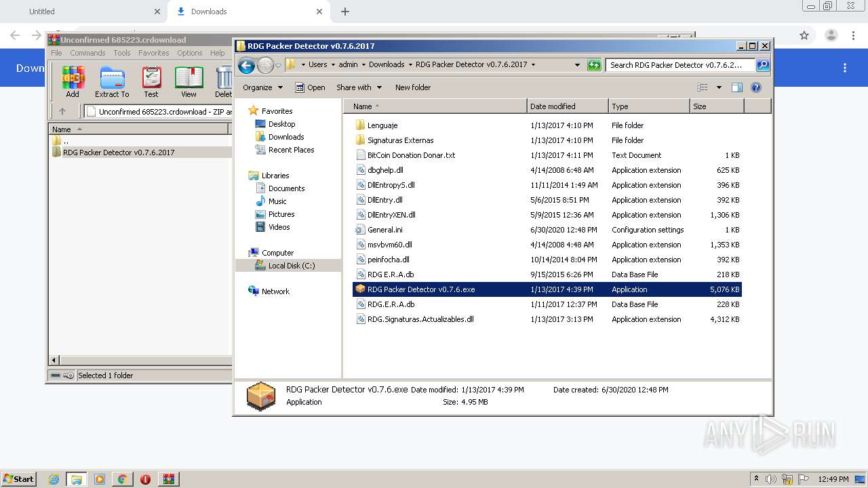Open the Share with dropdown
868x488 pixels.
tap(359, 87)
